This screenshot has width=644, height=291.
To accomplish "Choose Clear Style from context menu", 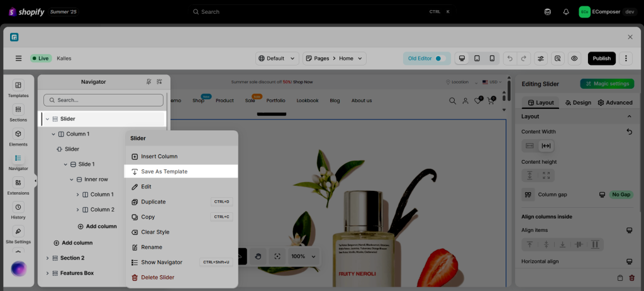I will 181,232.
